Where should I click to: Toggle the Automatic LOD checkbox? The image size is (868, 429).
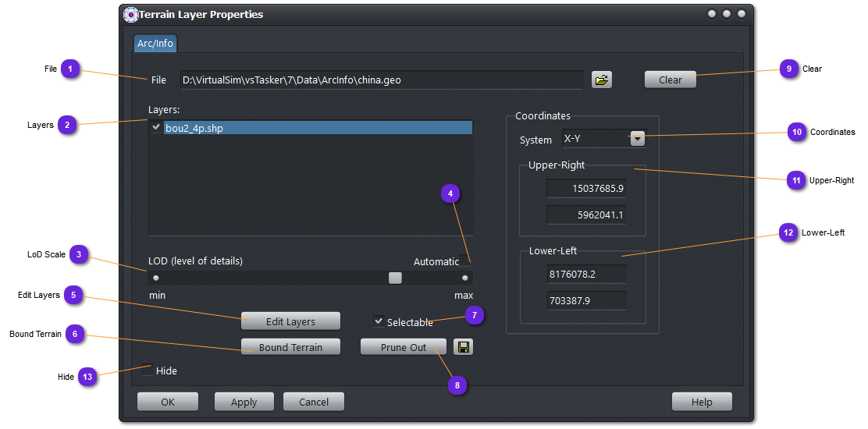[466, 261]
